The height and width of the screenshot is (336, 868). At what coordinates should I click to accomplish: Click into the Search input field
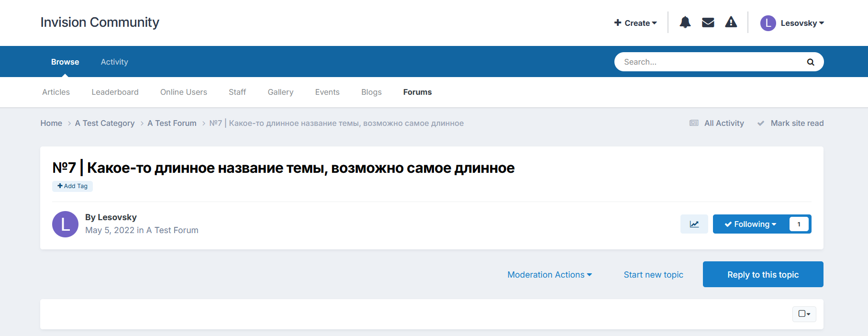click(708, 62)
